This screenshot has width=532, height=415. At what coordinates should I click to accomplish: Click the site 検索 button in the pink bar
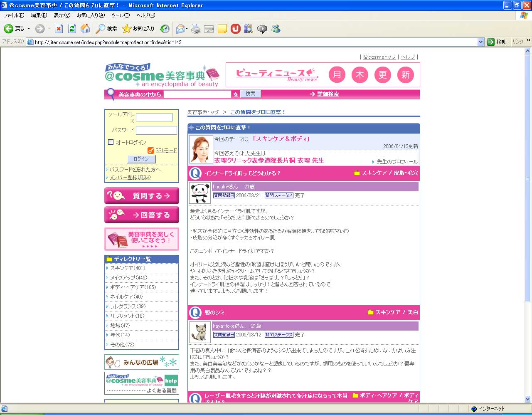251,94
